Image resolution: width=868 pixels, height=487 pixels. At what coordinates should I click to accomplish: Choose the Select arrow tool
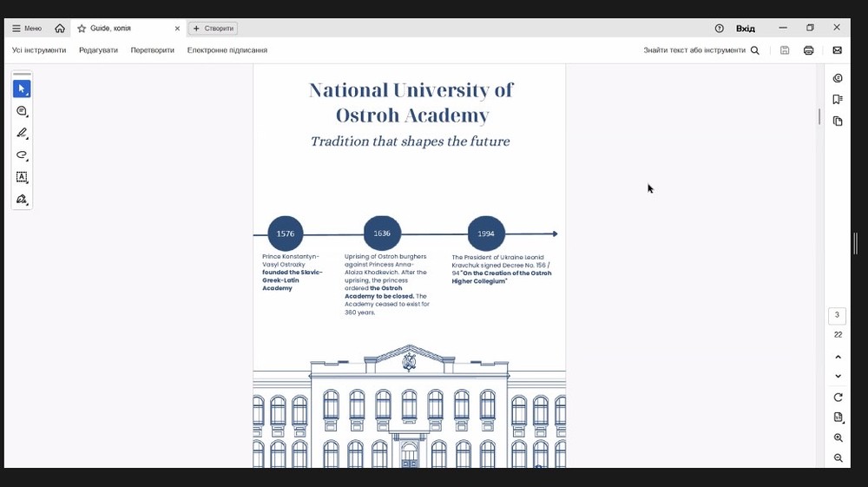pos(22,89)
